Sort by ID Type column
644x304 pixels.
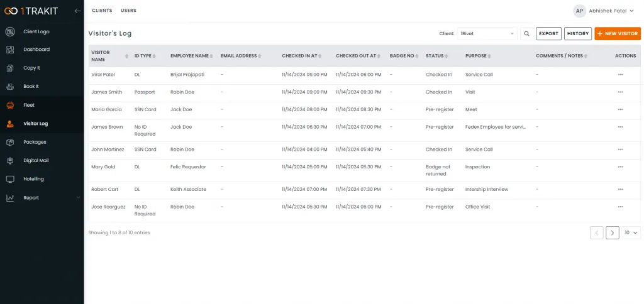(154, 56)
